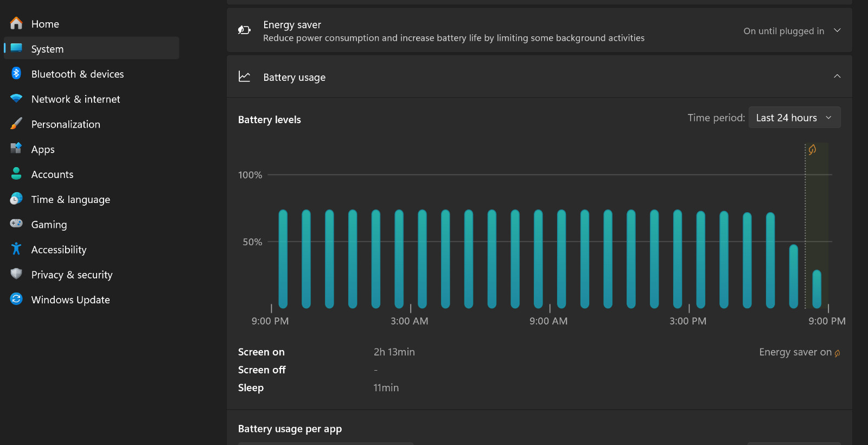This screenshot has width=868, height=445.
Task: Click the Sleep 11min value
Action: (x=386, y=387)
